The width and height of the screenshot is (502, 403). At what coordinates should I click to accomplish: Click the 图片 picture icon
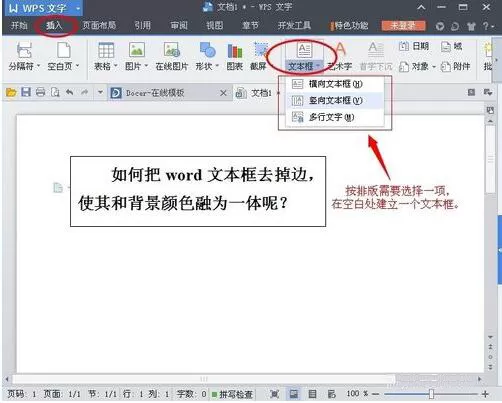pos(137,50)
